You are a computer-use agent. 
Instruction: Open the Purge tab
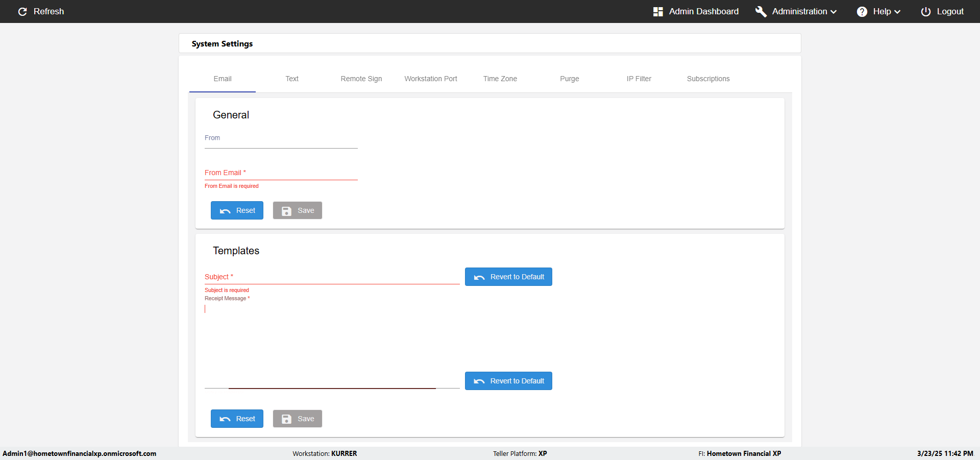(x=570, y=79)
